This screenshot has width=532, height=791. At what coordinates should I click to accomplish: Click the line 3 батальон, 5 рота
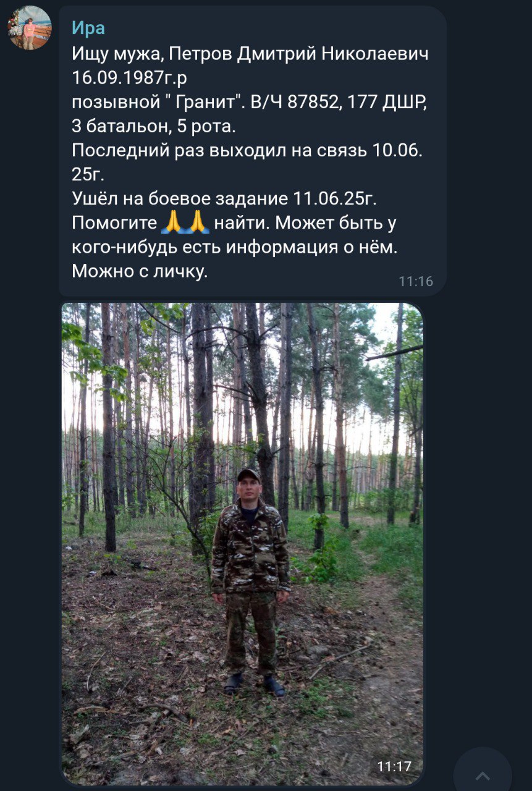pos(153,126)
